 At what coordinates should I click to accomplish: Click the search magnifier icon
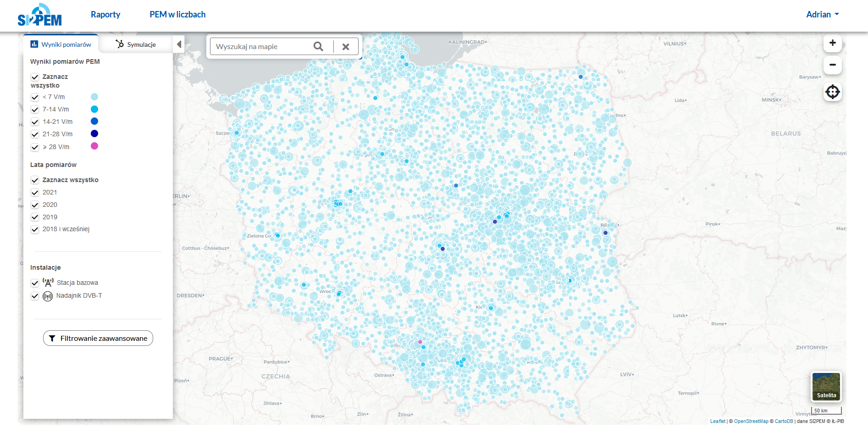coord(318,46)
